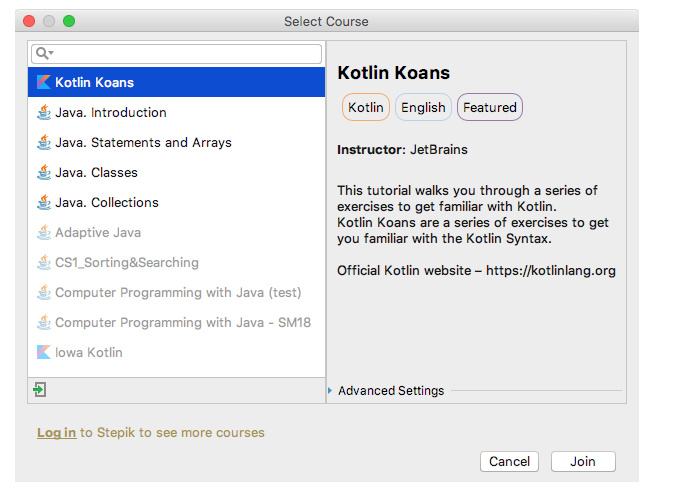Choose the Java. Classes course
Viewport: 700px width, 501px height.
[x=176, y=172]
